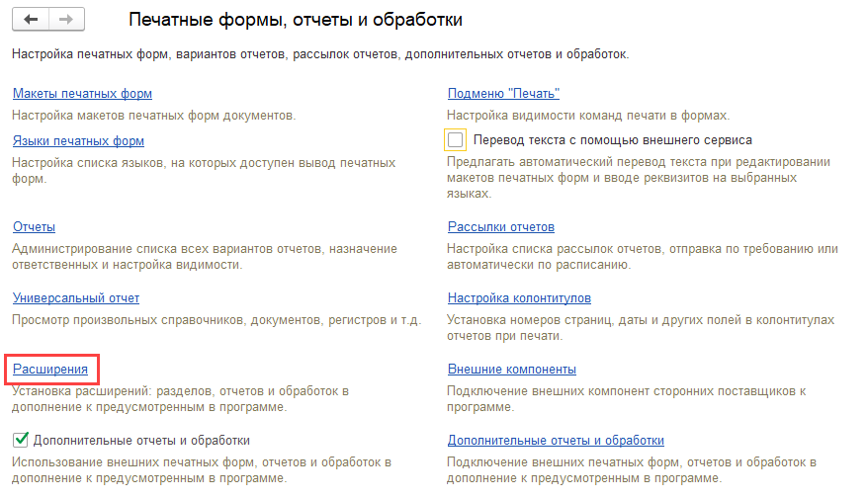Go back using the left arrow button

click(31, 20)
